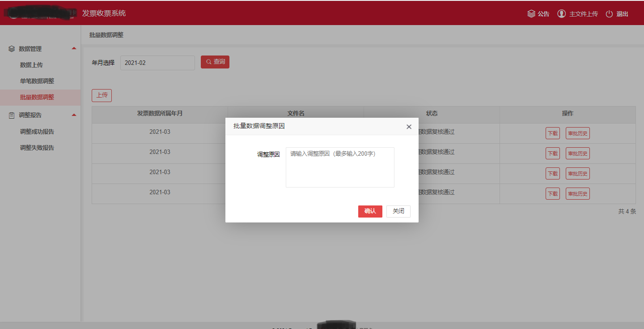
Task: Click 审批历史 in the fourth table row
Action: [x=578, y=194]
